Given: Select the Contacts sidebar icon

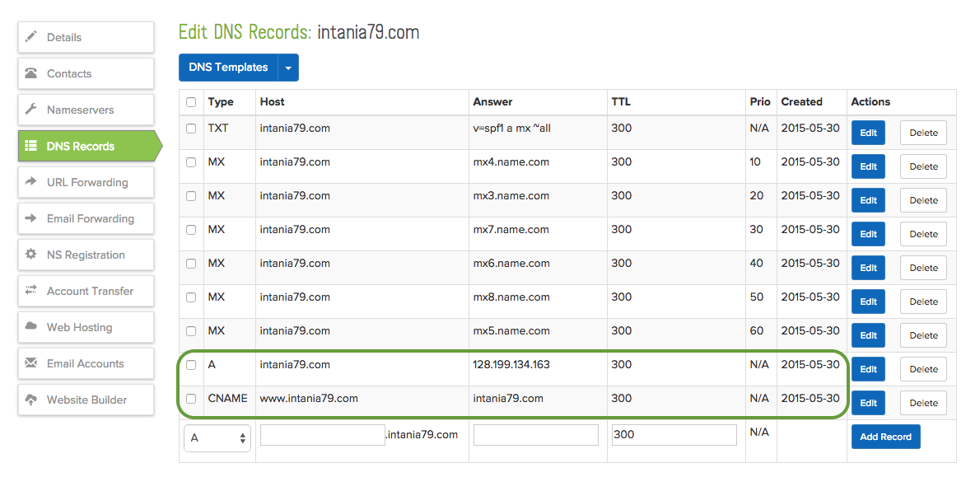Looking at the screenshot, I should (31, 73).
